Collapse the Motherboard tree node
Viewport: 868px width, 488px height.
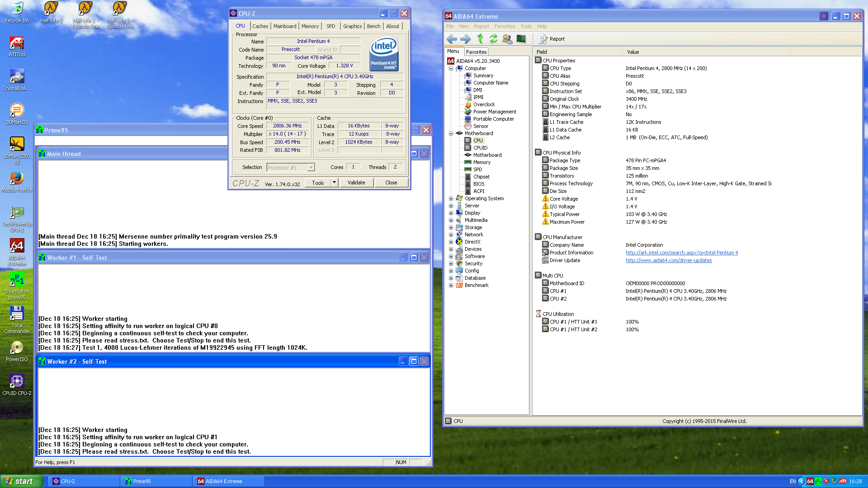pos(451,133)
